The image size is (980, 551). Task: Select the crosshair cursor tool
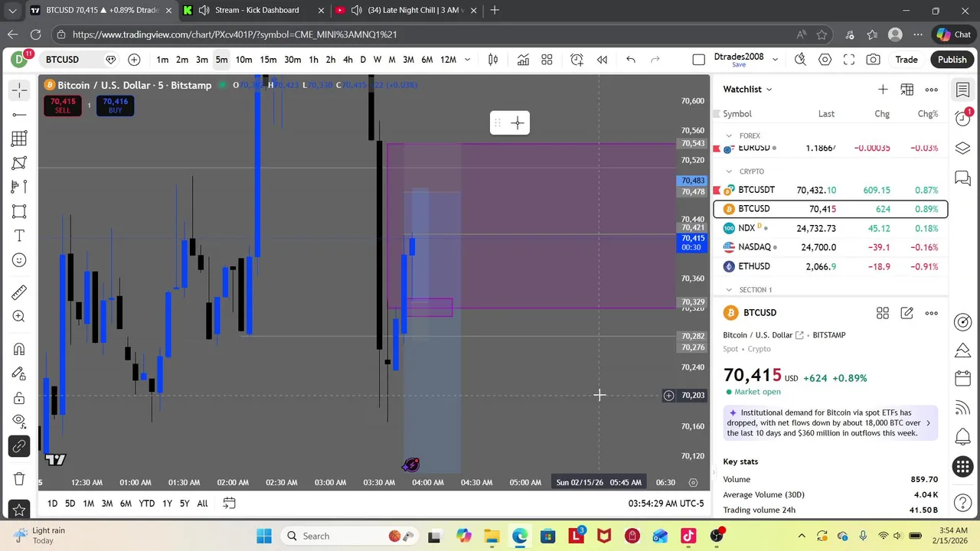(19, 90)
